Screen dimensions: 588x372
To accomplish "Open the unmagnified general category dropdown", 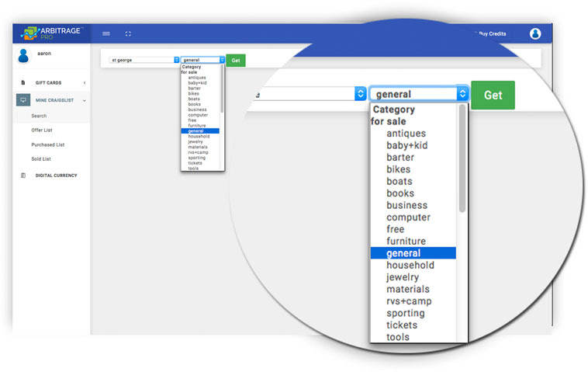I will click(x=202, y=60).
